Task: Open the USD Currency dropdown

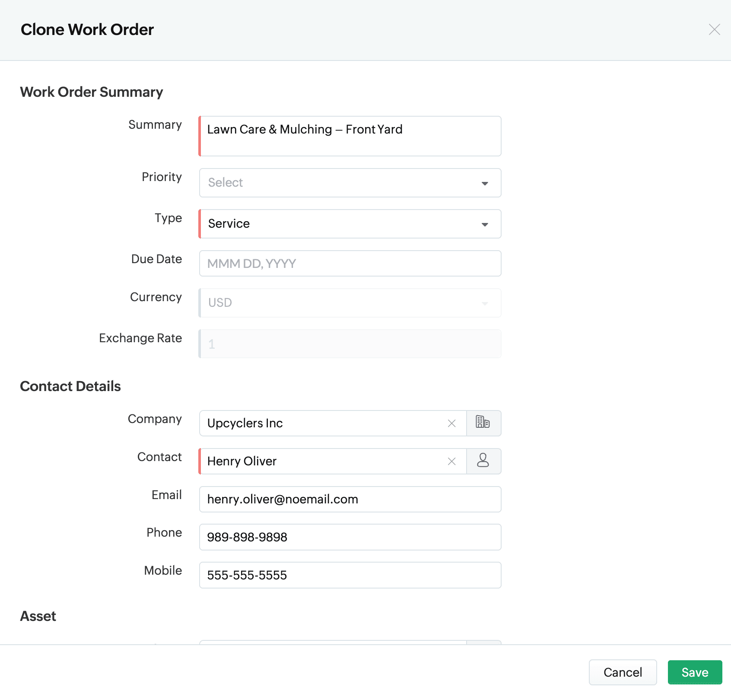Action: [x=350, y=303]
